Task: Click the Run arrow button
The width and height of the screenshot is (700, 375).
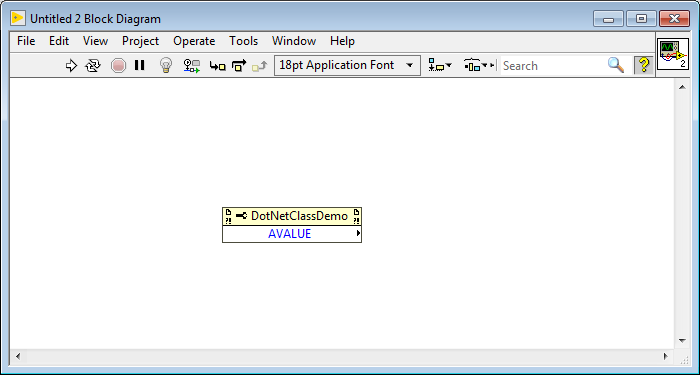Action: [71, 66]
